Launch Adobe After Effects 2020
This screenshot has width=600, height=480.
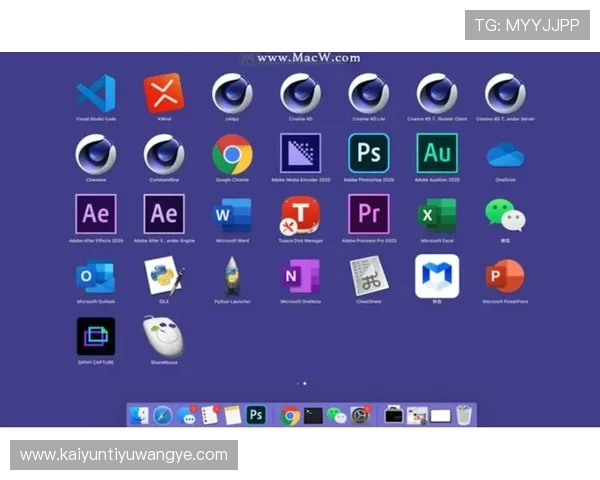pyautogui.click(x=96, y=214)
